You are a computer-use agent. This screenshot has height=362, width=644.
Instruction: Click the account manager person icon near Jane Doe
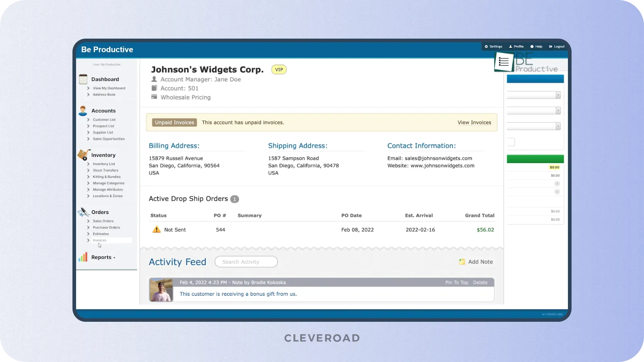(x=154, y=79)
